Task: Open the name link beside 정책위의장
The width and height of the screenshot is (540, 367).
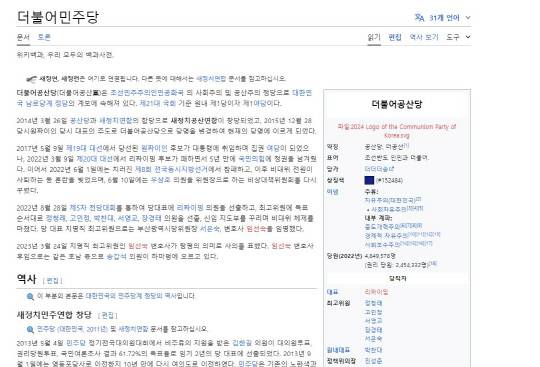Action: tap(373, 361)
